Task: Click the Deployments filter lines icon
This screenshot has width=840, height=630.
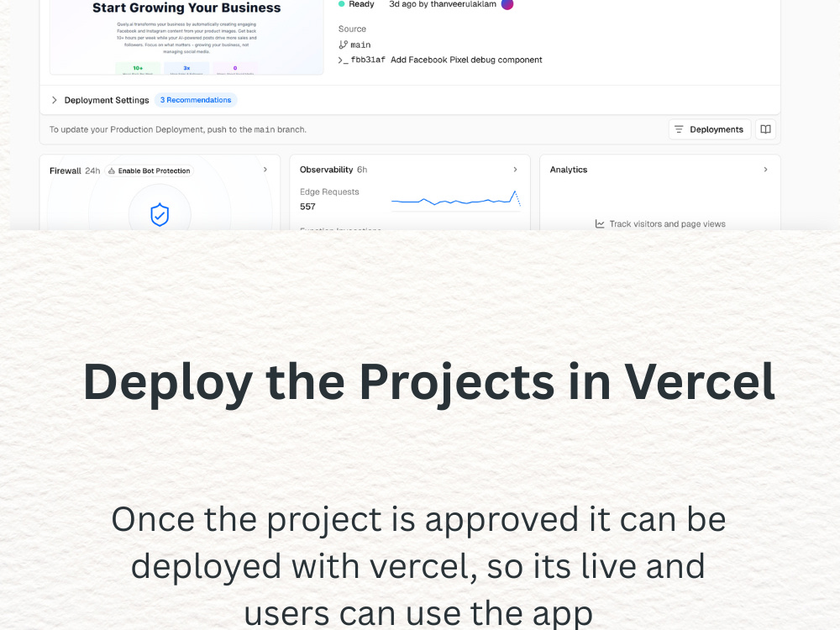Action: [x=679, y=129]
